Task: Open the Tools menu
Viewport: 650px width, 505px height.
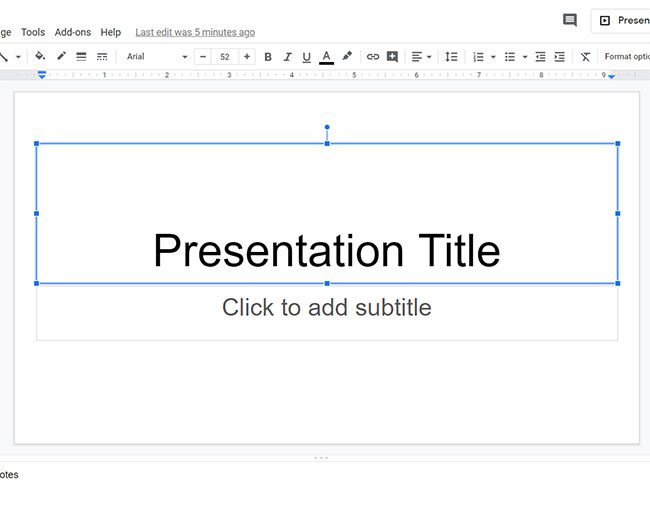Action: [33, 32]
